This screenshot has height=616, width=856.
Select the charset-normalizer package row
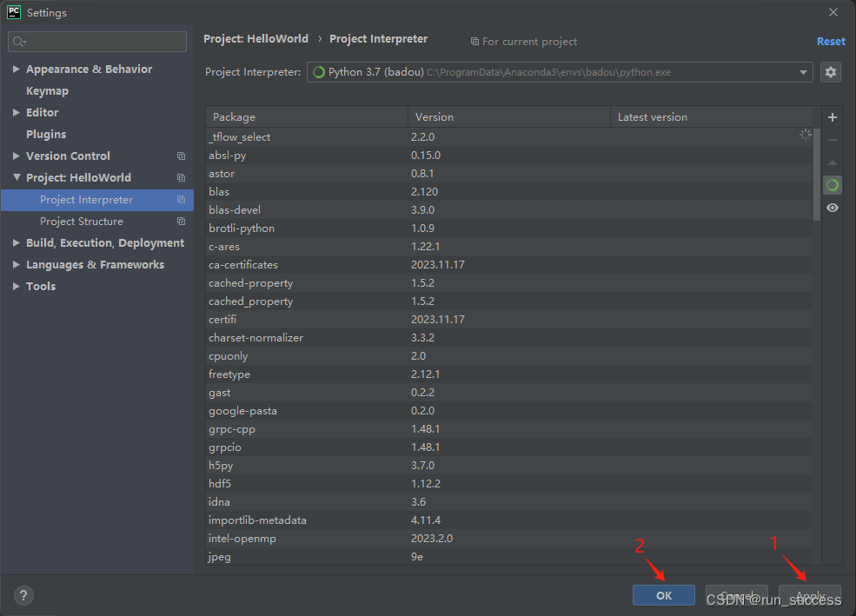point(508,338)
